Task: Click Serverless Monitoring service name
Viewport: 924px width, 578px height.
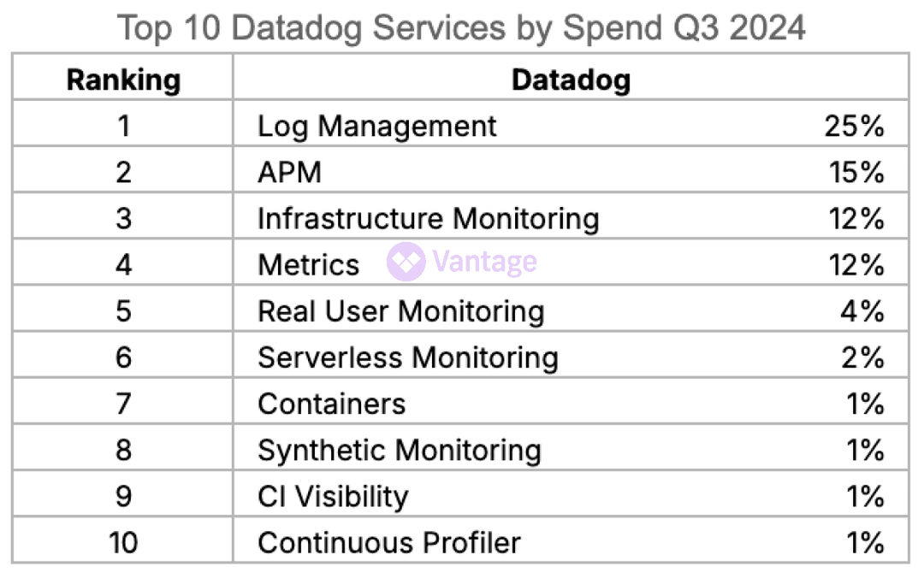Action: (x=407, y=357)
